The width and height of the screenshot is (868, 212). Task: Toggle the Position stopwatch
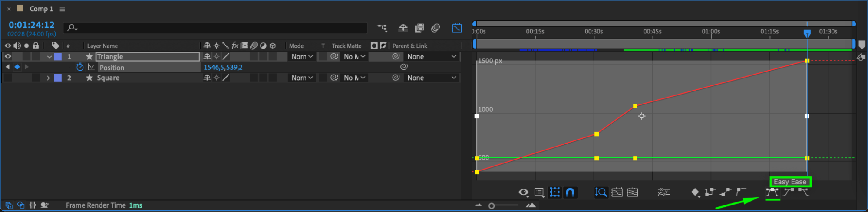coord(80,67)
